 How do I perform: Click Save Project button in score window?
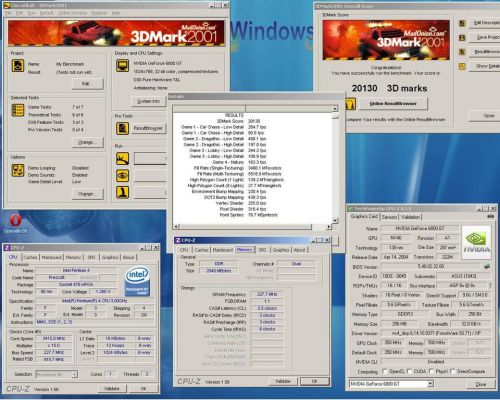(485, 37)
